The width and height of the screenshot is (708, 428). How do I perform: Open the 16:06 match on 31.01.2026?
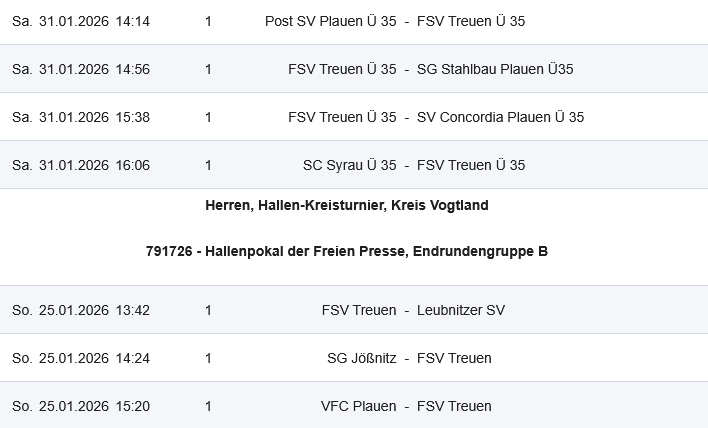(x=81, y=165)
